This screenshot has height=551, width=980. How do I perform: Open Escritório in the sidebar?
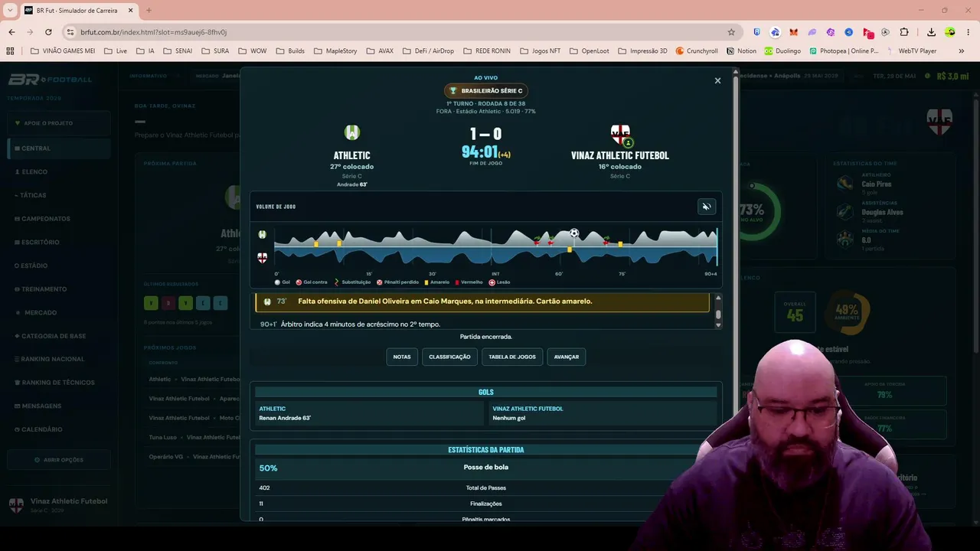[x=59, y=242]
